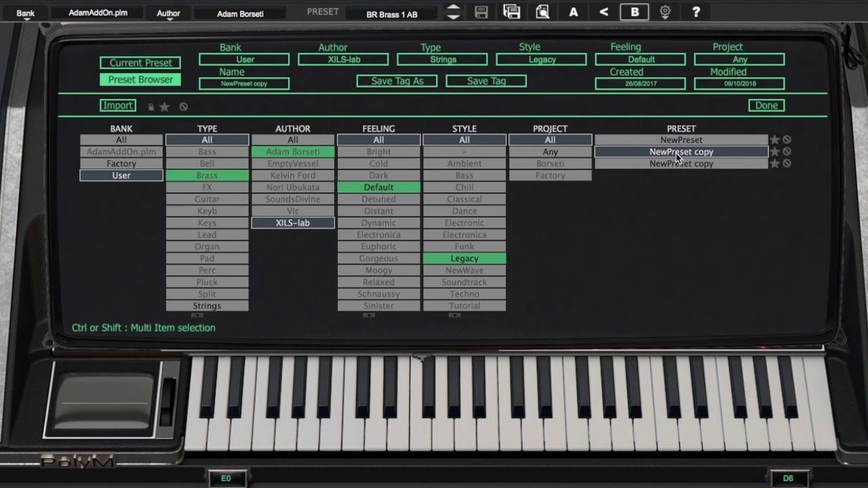Select Brass in the TYPE column
Image resolution: width=868 pixels, height=488 pixels.
pos(207,176)
